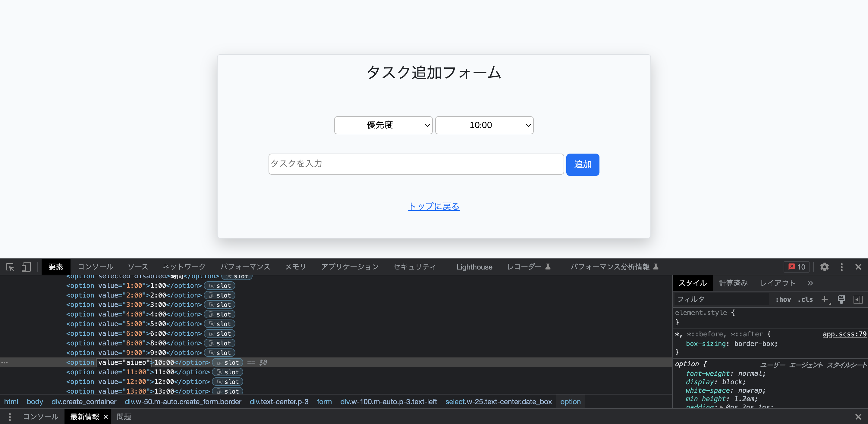
Task: Switch to the コンソール tab in top bar
Action: coord(95,267)
